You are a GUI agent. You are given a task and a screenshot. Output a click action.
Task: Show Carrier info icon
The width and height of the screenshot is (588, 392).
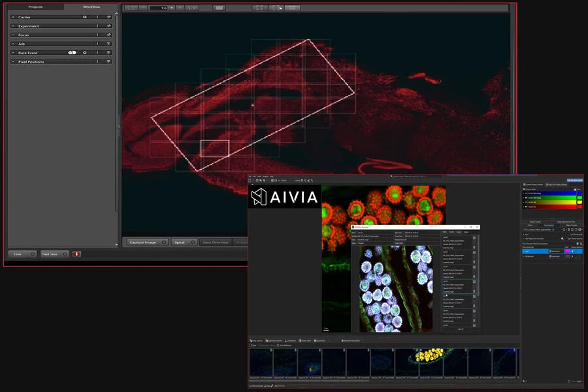tap(97, 17)
